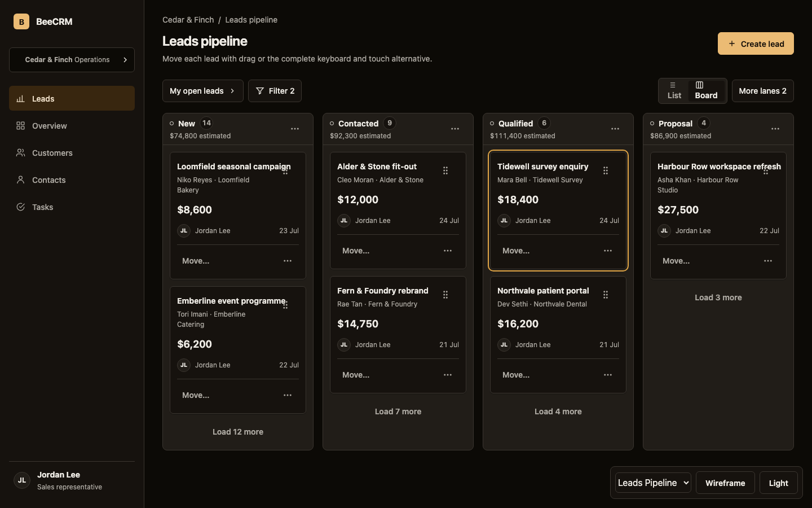The height and width of the screenshot is (508, 812).
Task: Open Move menu on Emberline event programme card
Action: [x=196, y=395]
